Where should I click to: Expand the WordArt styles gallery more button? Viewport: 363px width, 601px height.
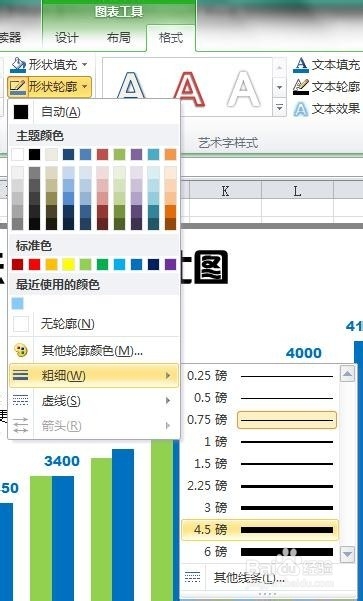tap(279, 108)
